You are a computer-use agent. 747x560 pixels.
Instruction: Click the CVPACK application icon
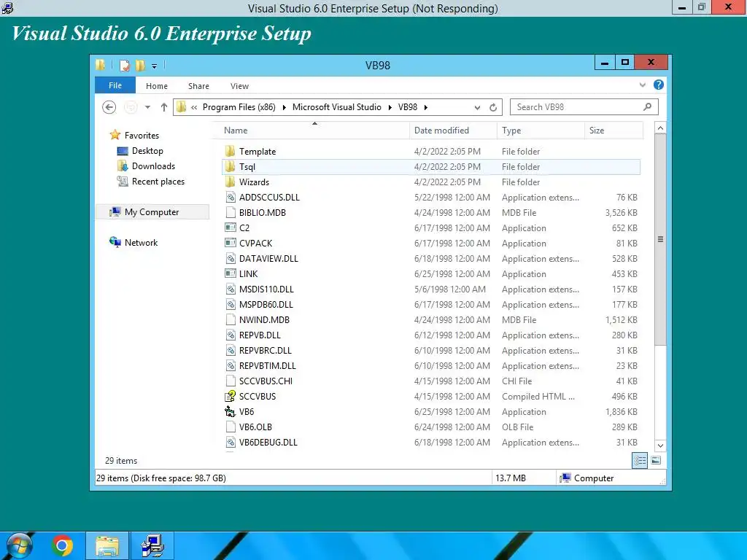click(x=231, y=243)
